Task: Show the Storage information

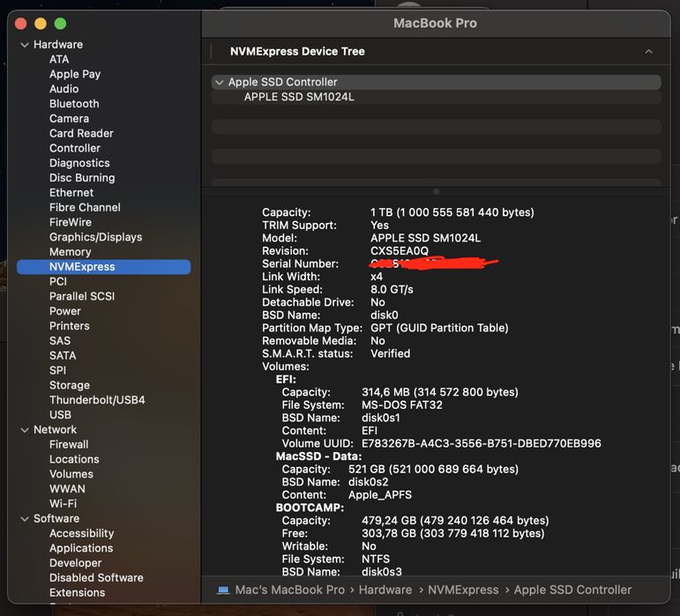Action: click(x=70, y=385)
